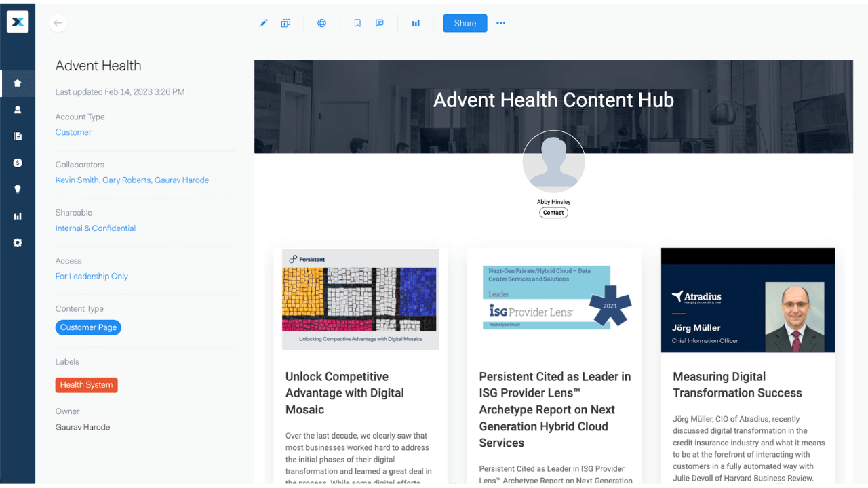Open the document library sidebar icon
The height and width of the screenshot is (488, 868).
click(18, 136)
